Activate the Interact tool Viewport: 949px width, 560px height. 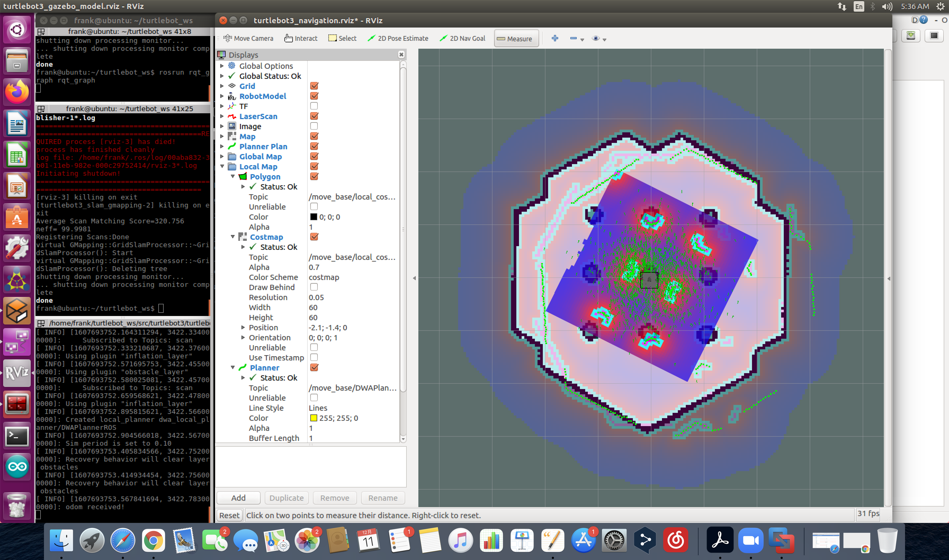pos(301,38)
